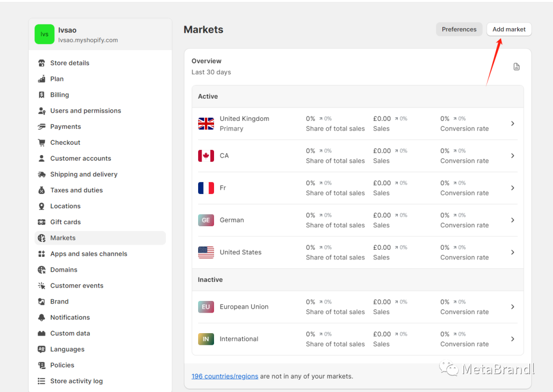553x392 pixels.
Task: Click the GE German market badge
Action: (206, 220)
